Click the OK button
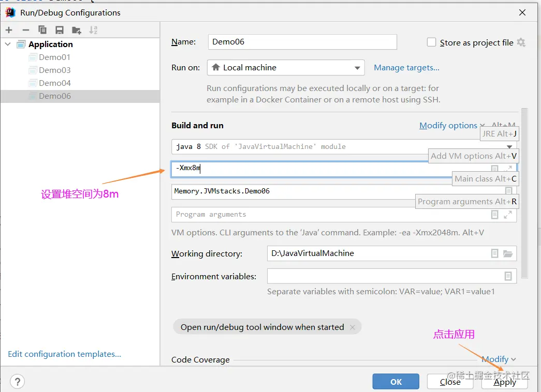This screenshot has width=541, height=392. click(x=396, y=382)
